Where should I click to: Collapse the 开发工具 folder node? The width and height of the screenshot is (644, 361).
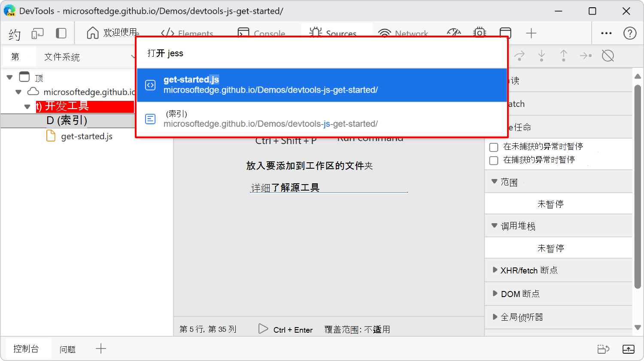[27, 106]
